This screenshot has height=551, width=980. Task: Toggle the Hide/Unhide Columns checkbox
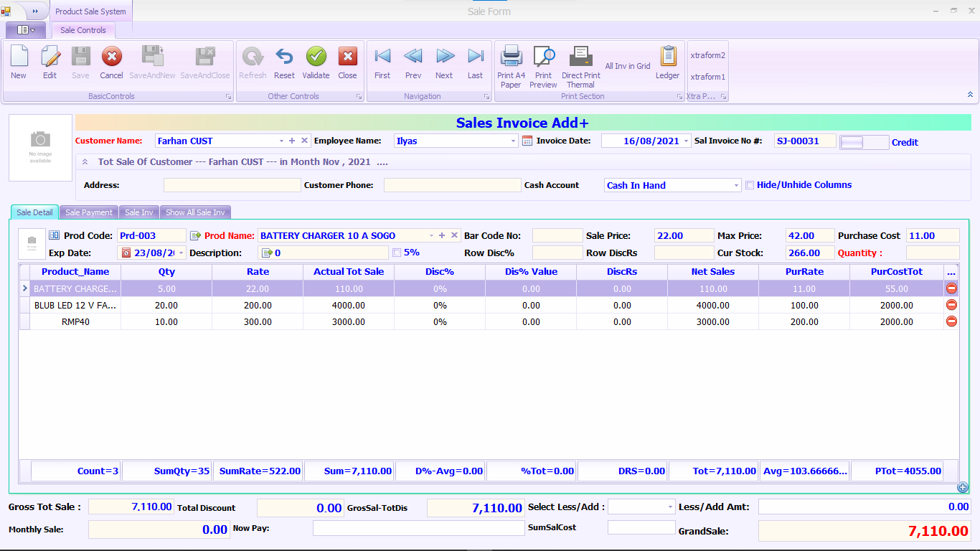750,185
